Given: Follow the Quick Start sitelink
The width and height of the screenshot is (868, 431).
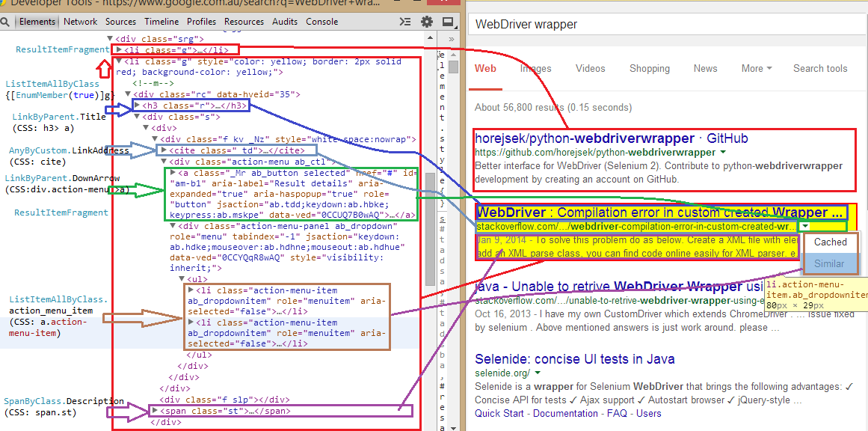Looking at the screenshot, I should (499, 413).
